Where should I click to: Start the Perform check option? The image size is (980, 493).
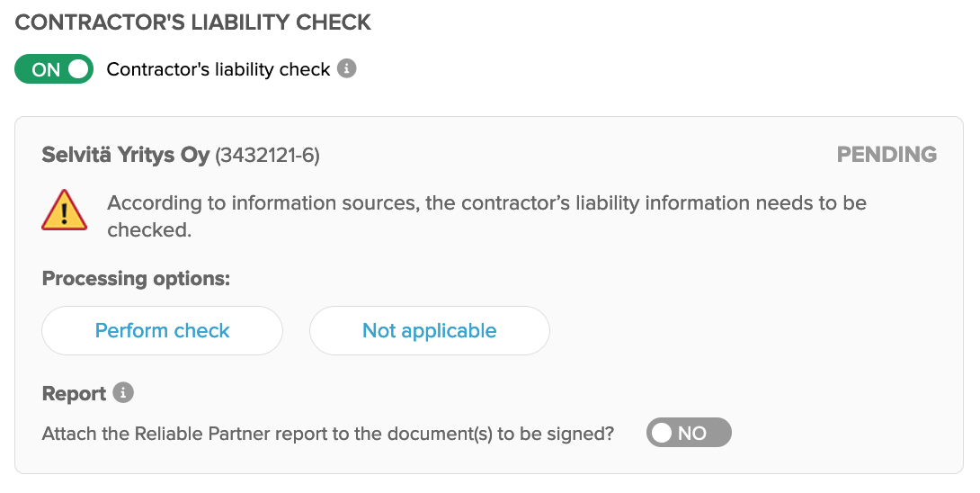[163, 330]
